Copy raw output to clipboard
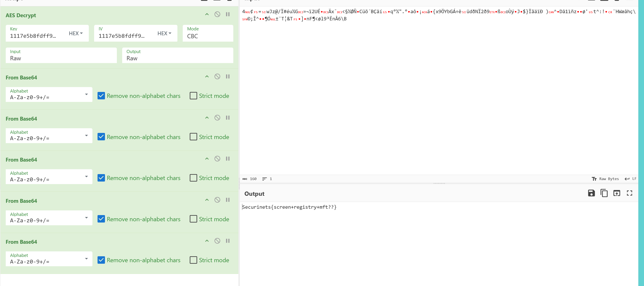644x286 pixels. pyautogui.click(x=604, y=193)
